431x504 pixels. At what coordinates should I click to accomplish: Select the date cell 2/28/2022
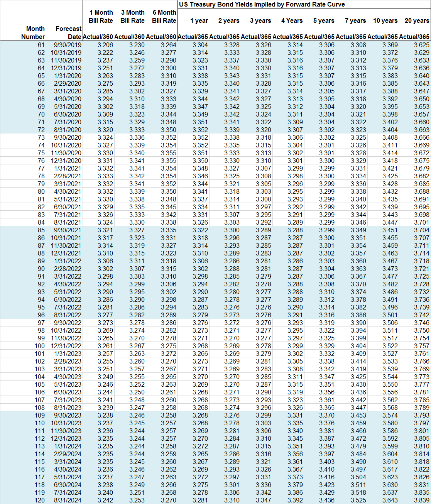coord(68,269)
